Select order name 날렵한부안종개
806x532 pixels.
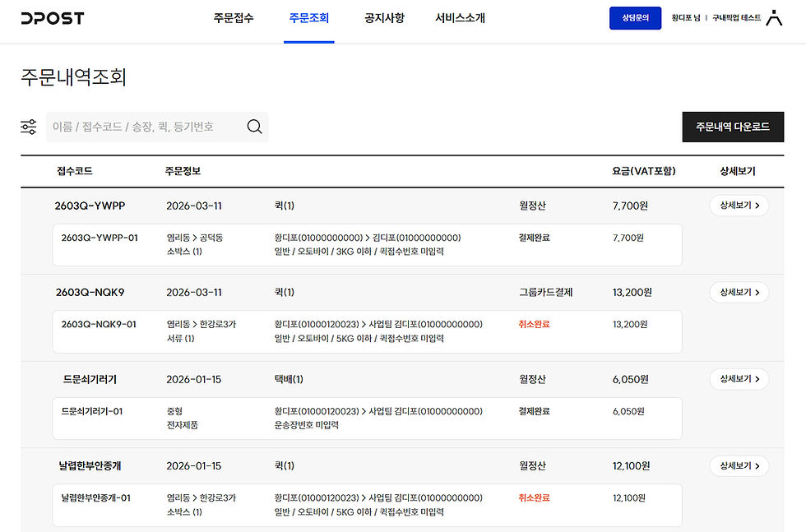[90, 465]
